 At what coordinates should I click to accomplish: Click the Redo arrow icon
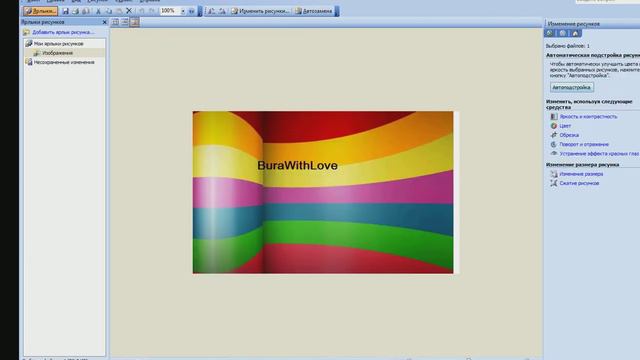151,11
